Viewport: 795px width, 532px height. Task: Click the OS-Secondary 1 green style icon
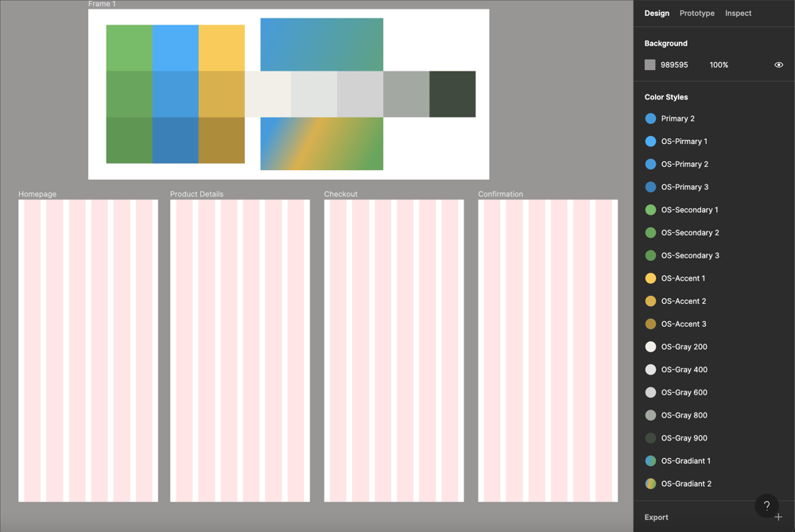click(650, 209)
